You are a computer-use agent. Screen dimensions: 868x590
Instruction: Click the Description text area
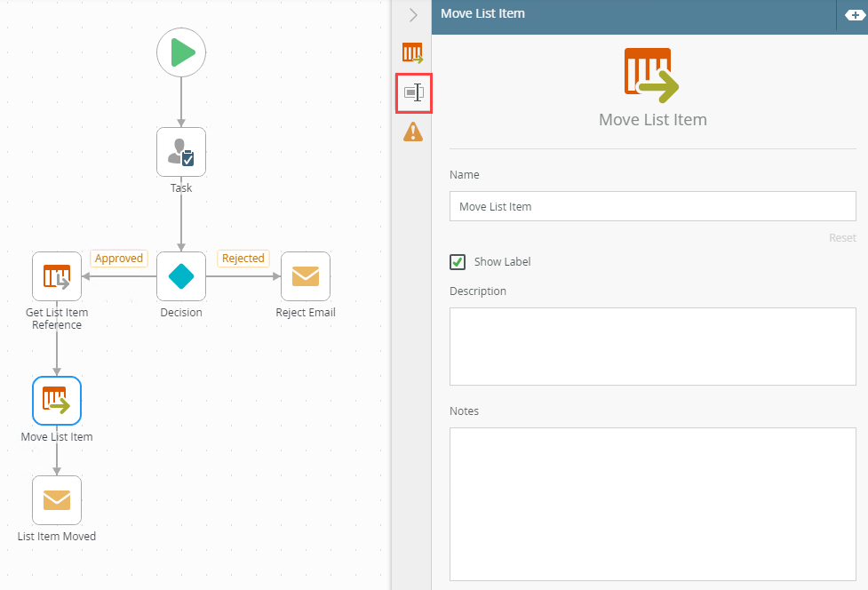pyautogui.click(x=652, y=346)
